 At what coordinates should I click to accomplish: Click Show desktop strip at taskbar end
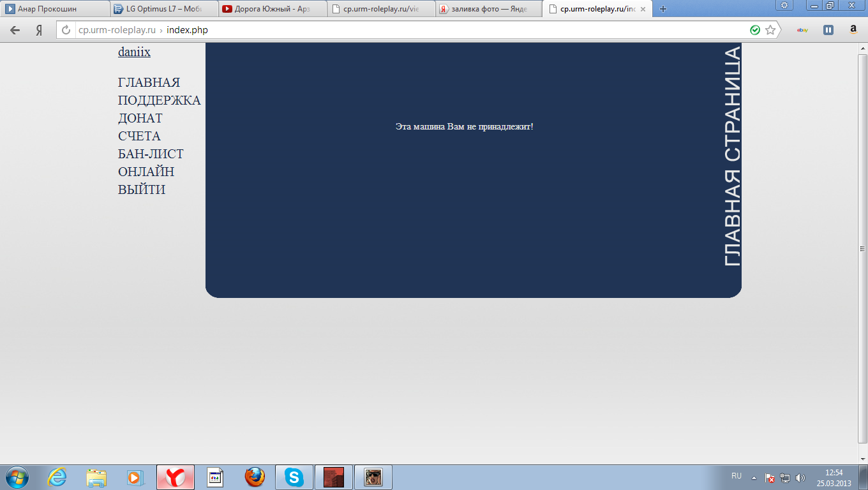pos(864,477)
